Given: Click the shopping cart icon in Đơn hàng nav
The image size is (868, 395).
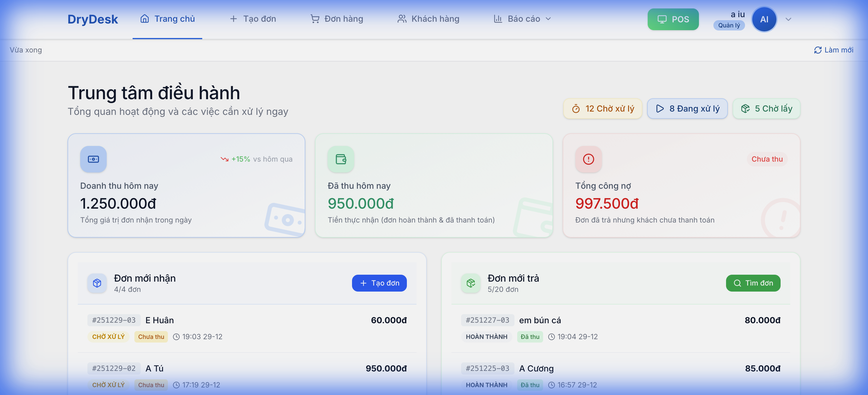Looking at the screenshot, I should tap(315, 19).
